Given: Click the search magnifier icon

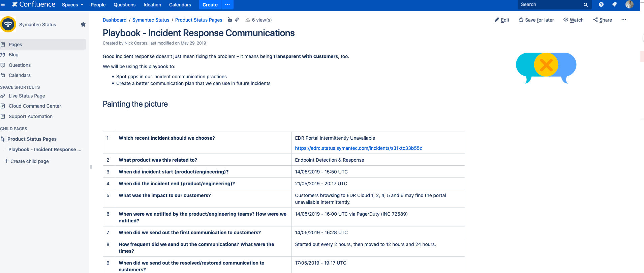Looking at the screenshot, I should coord(586,5).
